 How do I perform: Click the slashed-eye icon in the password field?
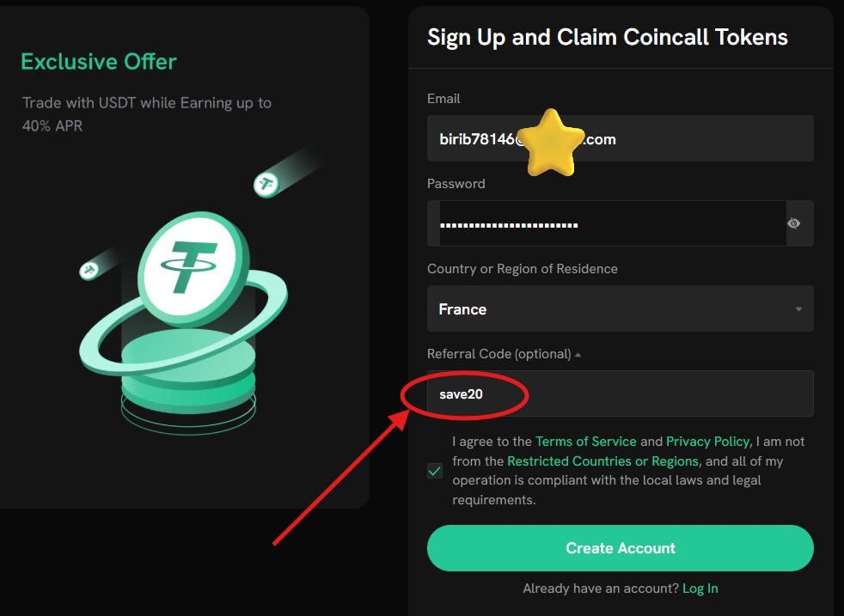point(793,223)
